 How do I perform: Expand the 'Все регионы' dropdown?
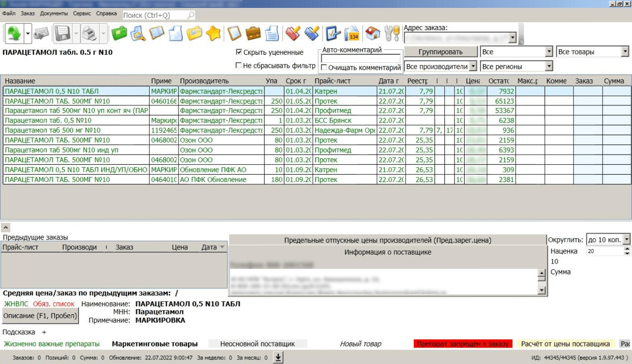coord(549,66)
